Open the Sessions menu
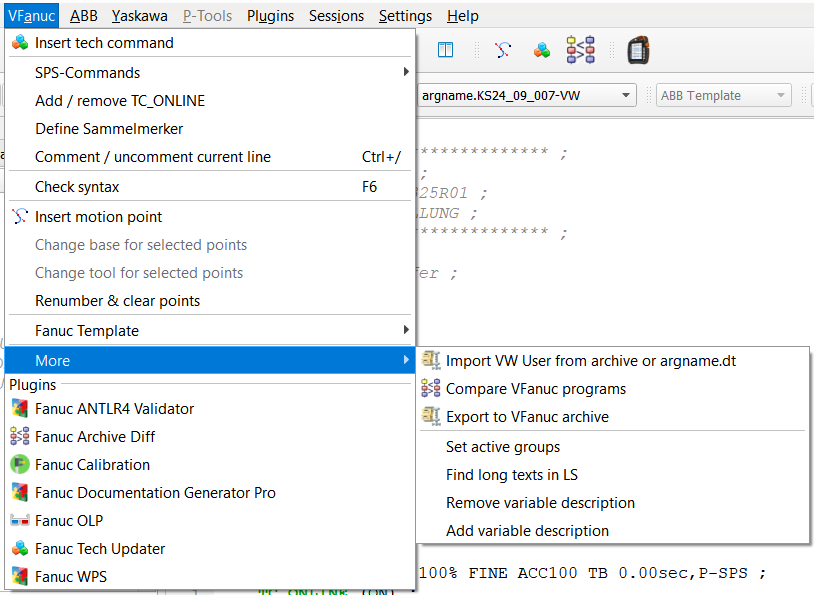The height and width of the screenshot is (595, 814). (x=336, y=16)
